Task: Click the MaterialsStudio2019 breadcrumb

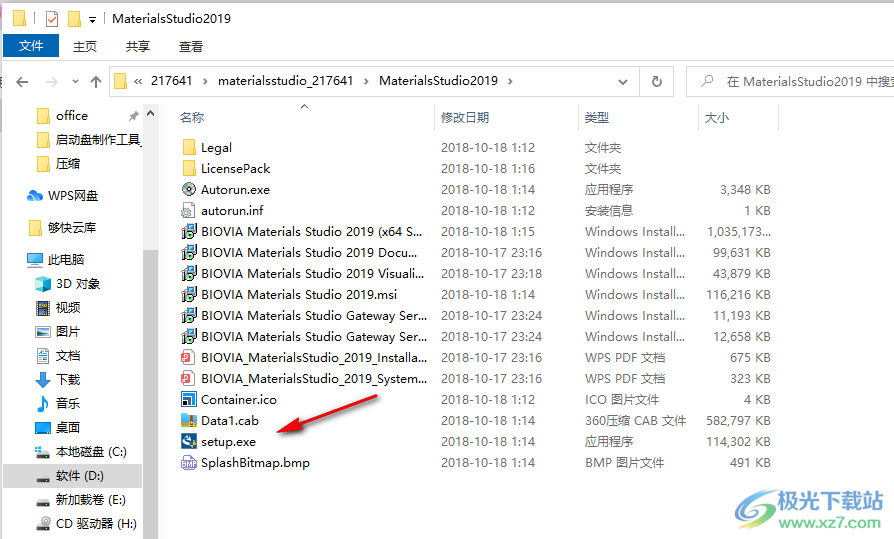Action: point(438,81)
